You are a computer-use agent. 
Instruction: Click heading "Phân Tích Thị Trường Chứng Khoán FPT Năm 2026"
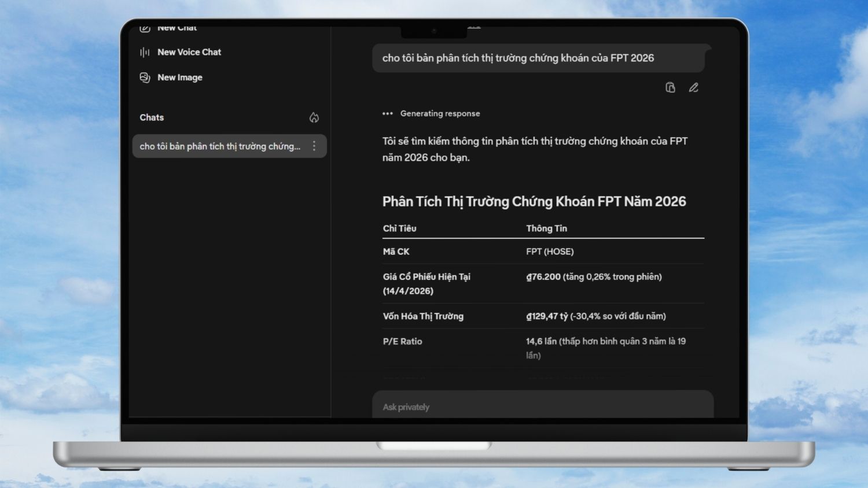coord(534,201)
